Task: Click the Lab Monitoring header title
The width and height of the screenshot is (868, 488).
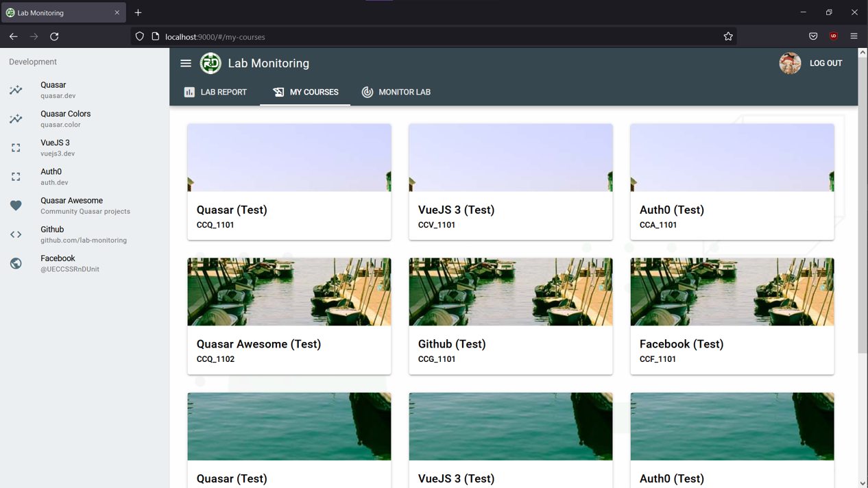Action: [x=269, y=63]
